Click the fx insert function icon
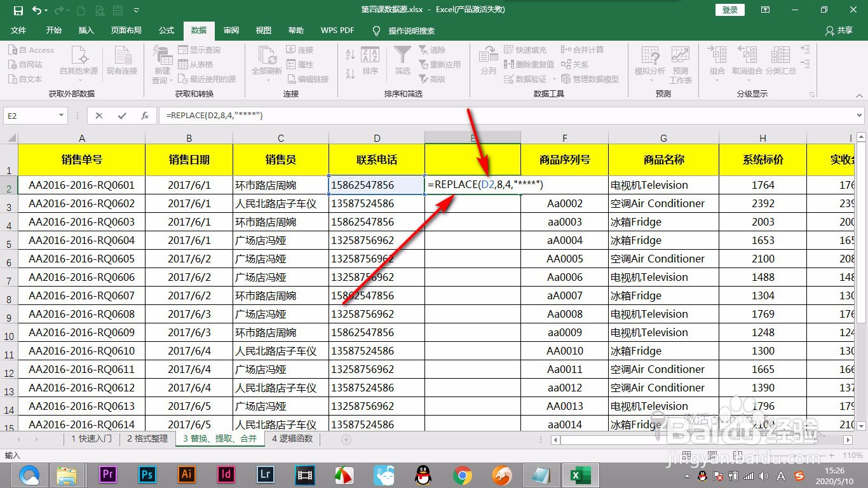 point(145,116)
